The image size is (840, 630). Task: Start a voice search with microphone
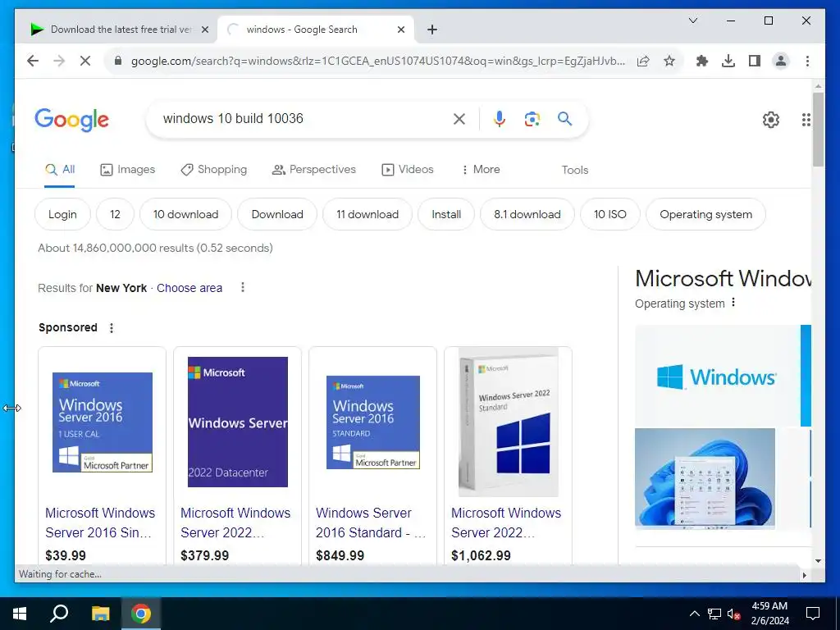point(500,119)
